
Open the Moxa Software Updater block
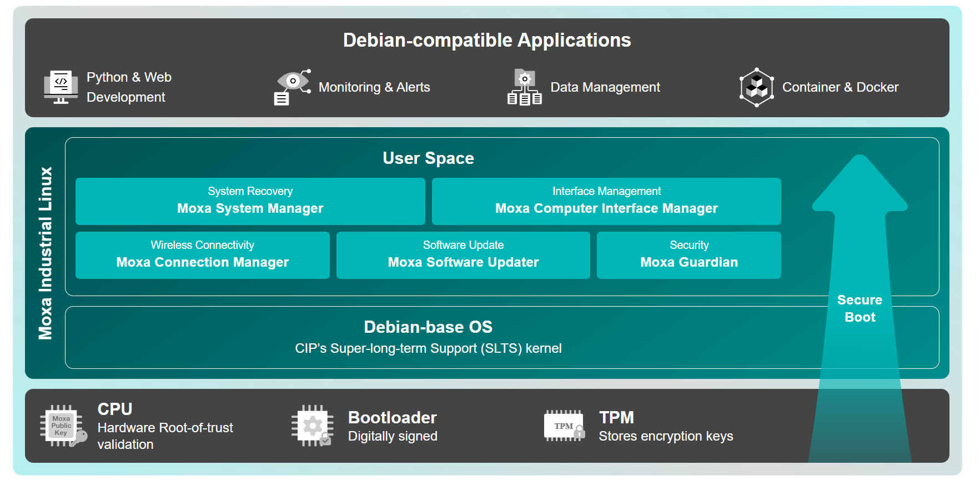[463, 255]
